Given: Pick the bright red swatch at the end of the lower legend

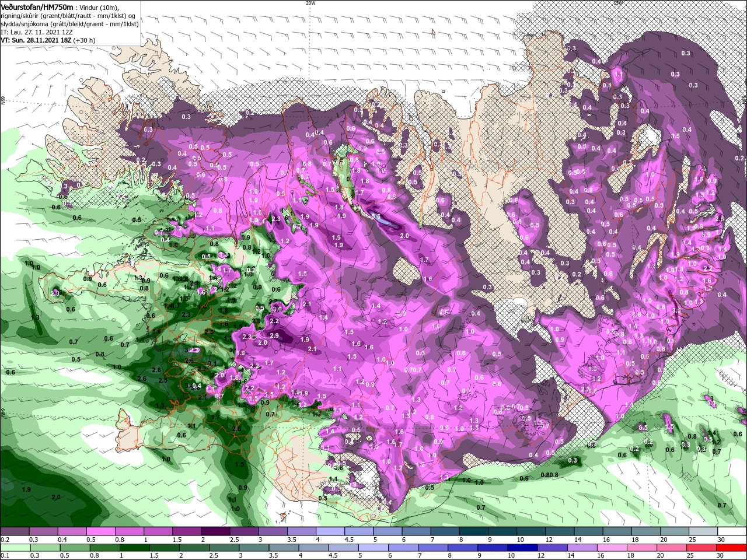Looking at the screenshot, I should point(732,547).
